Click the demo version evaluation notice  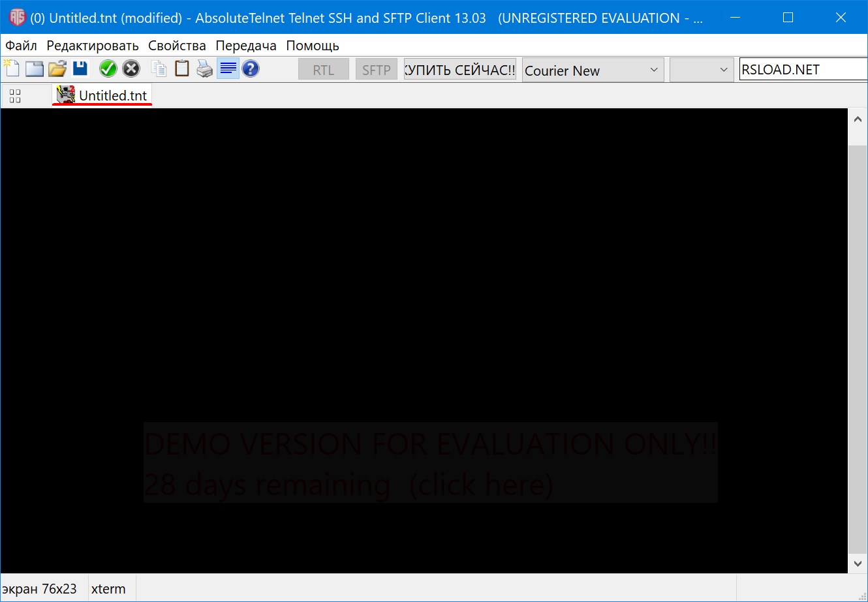431,462
